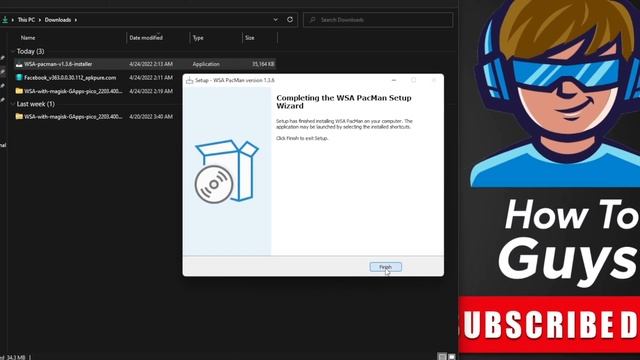Select WSA-with-magisk folder under Last week
The image size is (640, 360).
click(x=73, y=116)
